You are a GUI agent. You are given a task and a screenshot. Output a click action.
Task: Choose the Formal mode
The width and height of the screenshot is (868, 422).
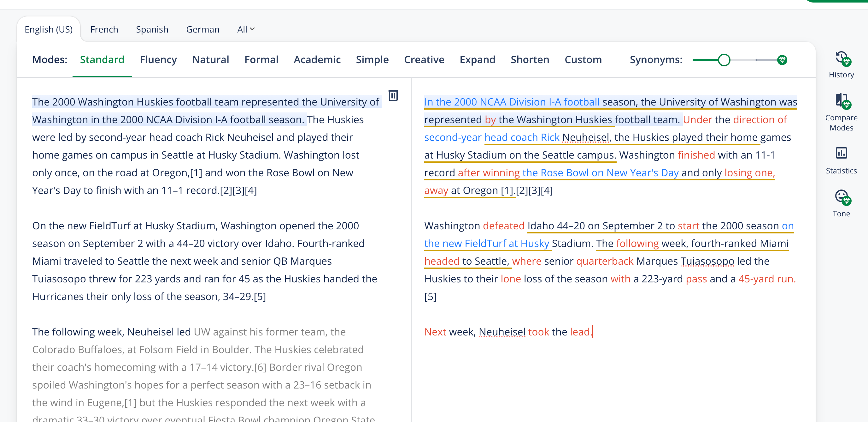(261, 60)
